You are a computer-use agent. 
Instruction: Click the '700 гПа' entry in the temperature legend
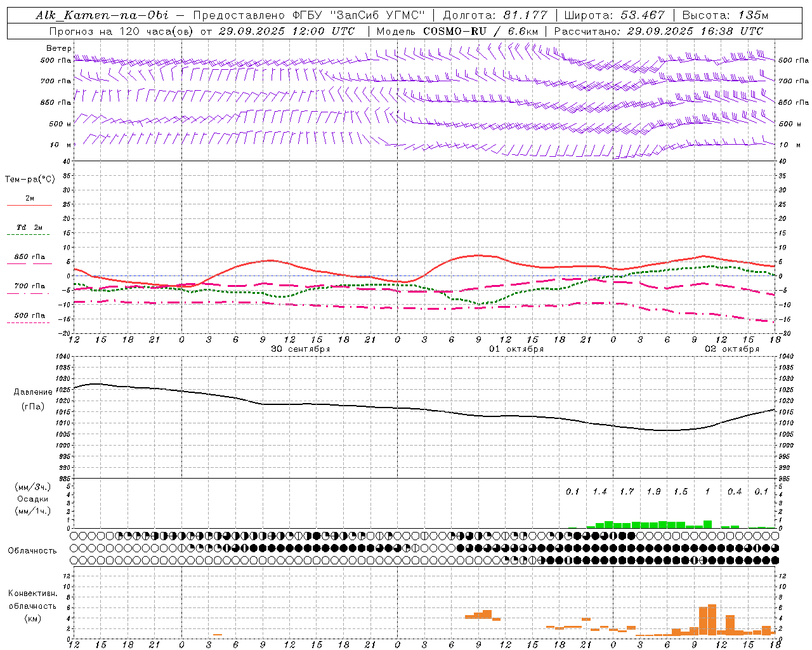[30, 286]
